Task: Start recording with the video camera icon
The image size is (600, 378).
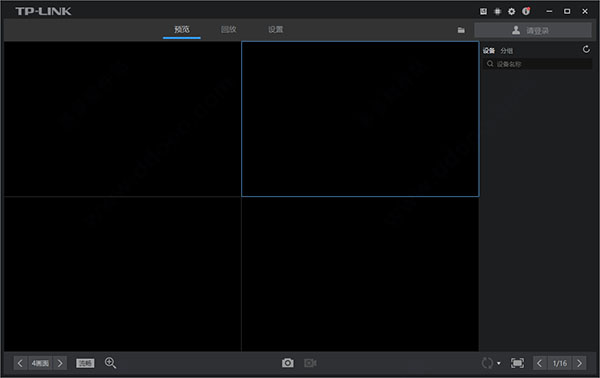Action: click(x=310, y=363)
